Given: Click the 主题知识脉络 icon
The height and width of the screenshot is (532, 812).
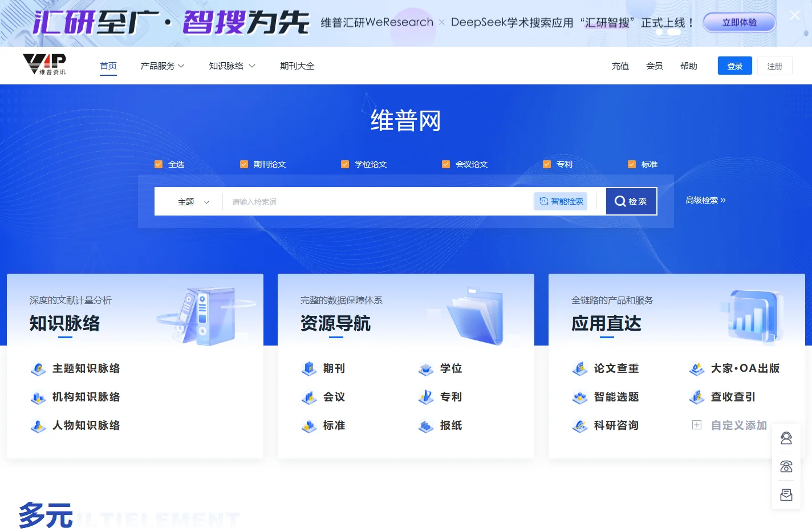Looking at the screenshot, I should (38, 369).
